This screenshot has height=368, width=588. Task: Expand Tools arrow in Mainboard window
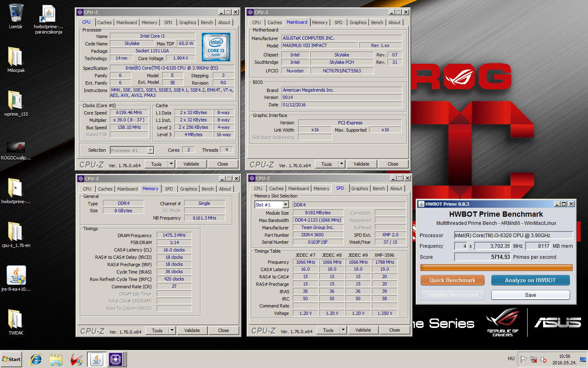pyautogui.click(x=342, y=164)
